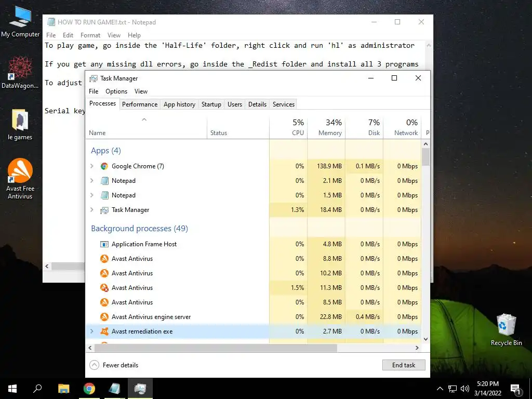Viewport: 532px width, 399px height.
Task: Expand the Avast remediation exe entry
Action: pyautogui.click(x=91, y=331)
